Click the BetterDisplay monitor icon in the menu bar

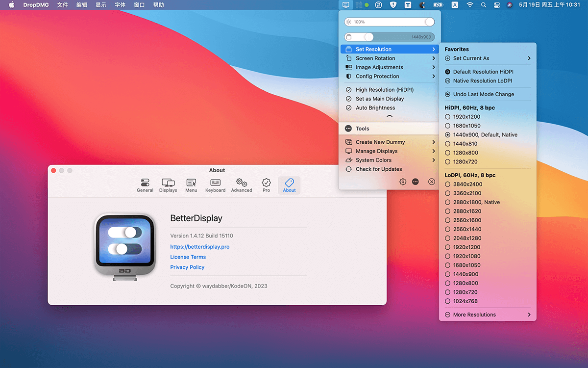346,5
